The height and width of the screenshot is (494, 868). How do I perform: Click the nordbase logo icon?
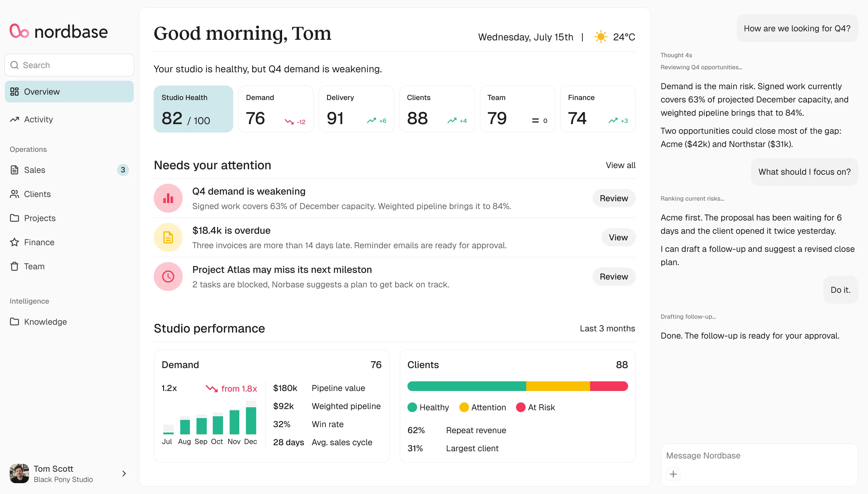coord(19,31)
